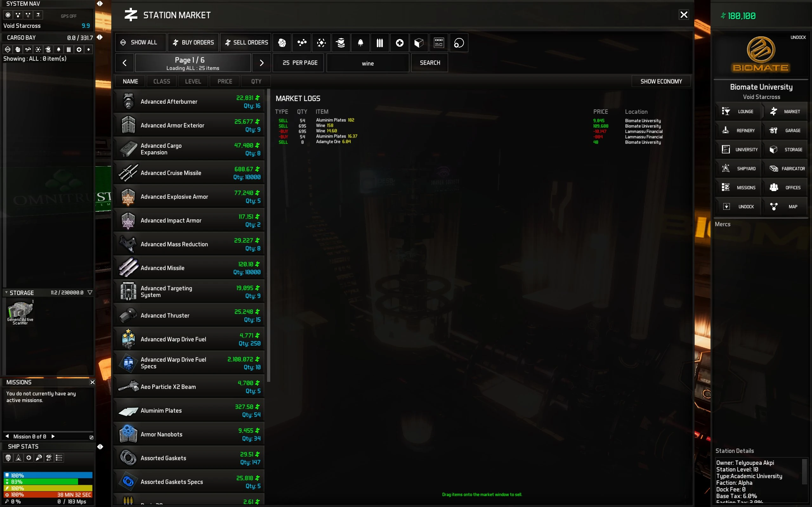The width and height of the screenshot is (812, 507).
Task: Click the Search button
Action: pyautogui.click(x=430, y=63)
